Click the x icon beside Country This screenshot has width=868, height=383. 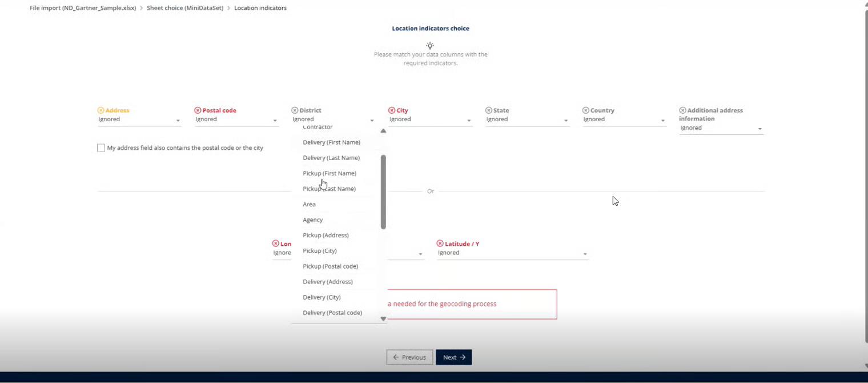[x=586, y=110]
